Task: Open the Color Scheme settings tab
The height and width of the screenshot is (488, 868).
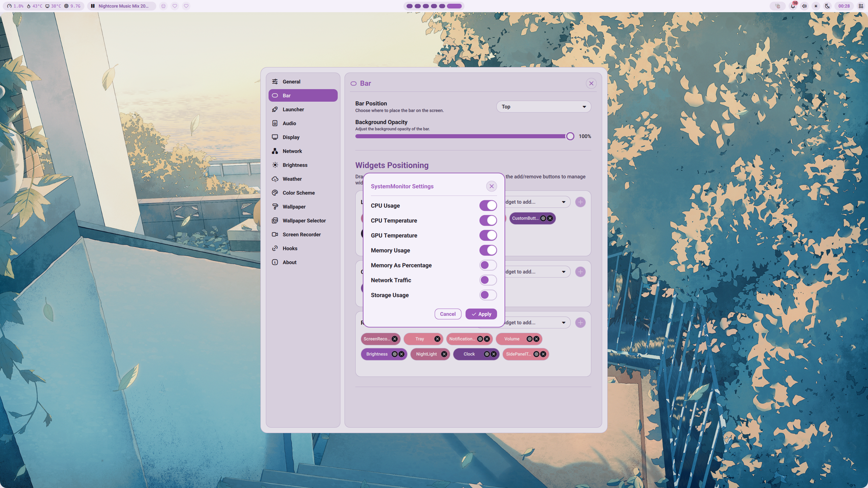Action: pyautogui.click(x=298, y=193)
